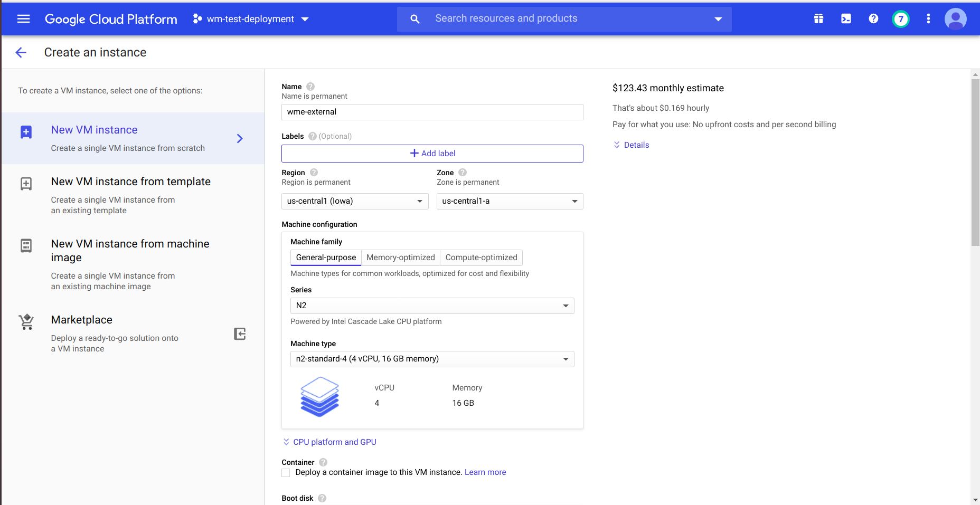
Task: Click the Add label button
Action: point(432,154)
